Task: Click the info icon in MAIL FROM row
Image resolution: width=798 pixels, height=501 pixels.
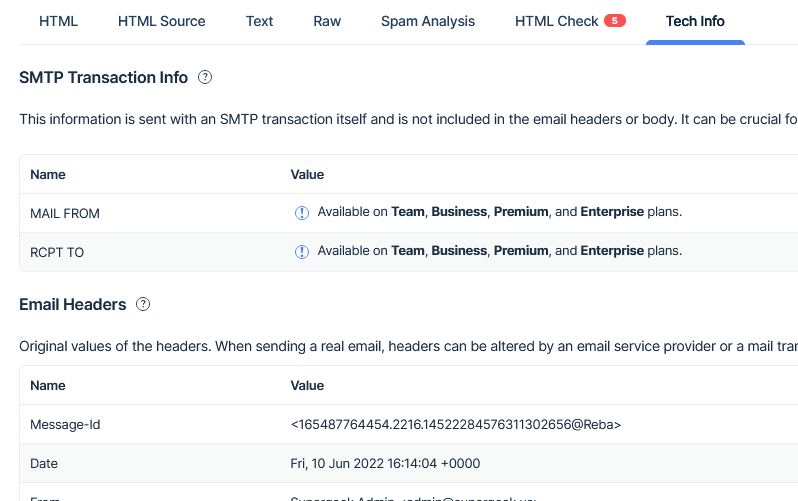Action: tap(302, 213)
